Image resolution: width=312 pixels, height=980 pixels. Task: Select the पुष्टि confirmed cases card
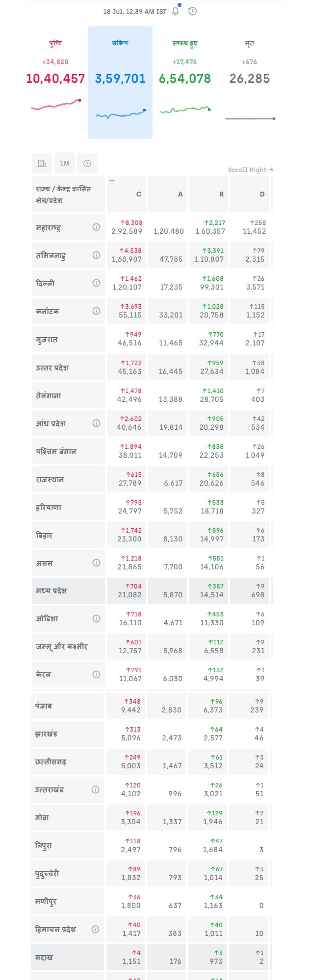click(x=55, y=78)
